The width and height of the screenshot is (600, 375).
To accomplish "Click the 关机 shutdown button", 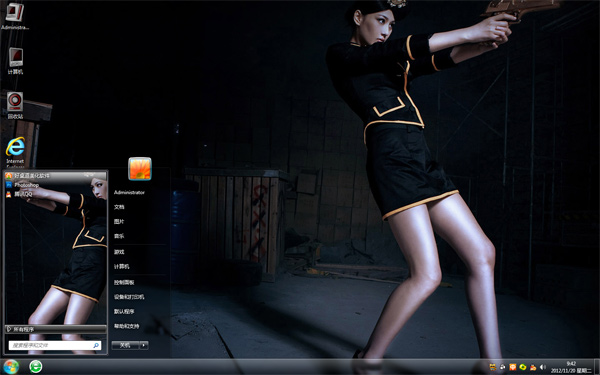I will [125, 345].
